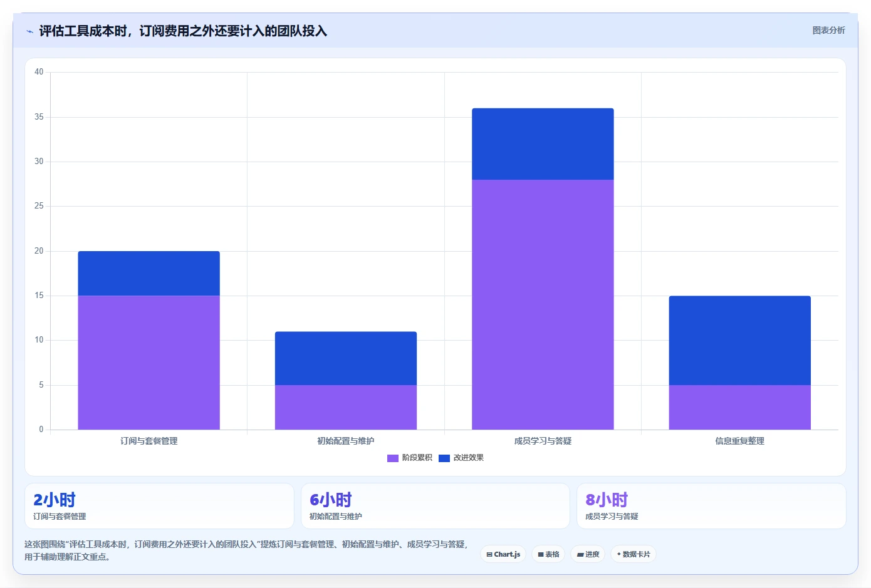This screenshot has height=588, width=871.
Task: Click the y-axis value 20
Action: pyautogui.click(x=39, y=251)
